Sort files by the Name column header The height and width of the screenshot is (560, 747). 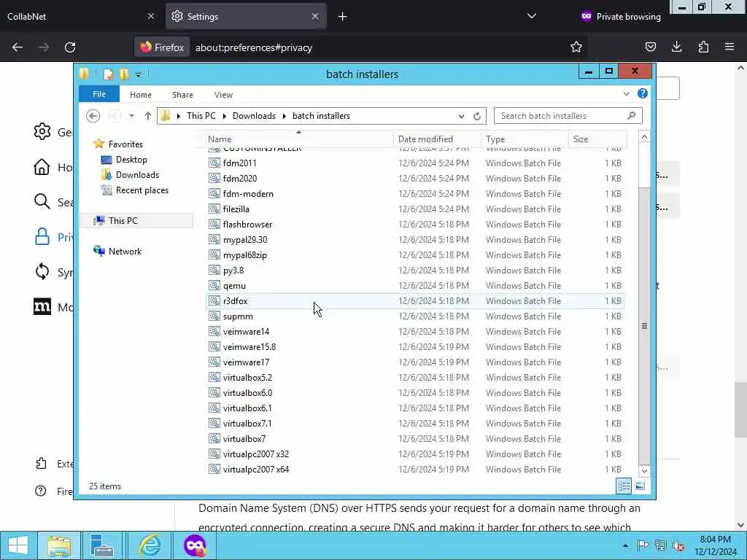(x=298, y=139)
